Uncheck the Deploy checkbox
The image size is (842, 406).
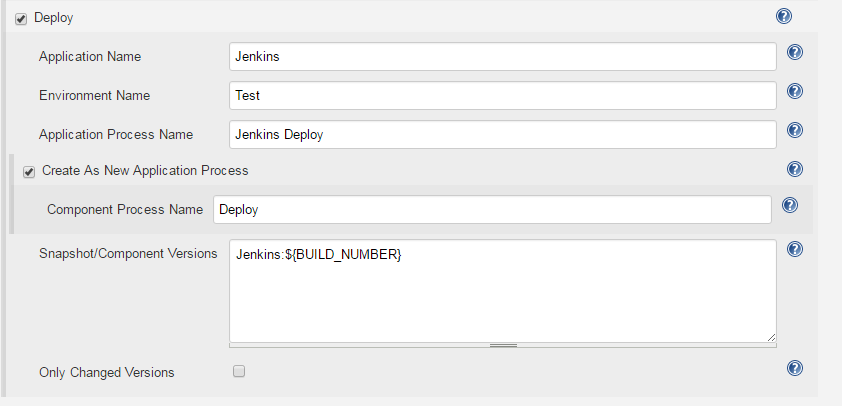21,19
